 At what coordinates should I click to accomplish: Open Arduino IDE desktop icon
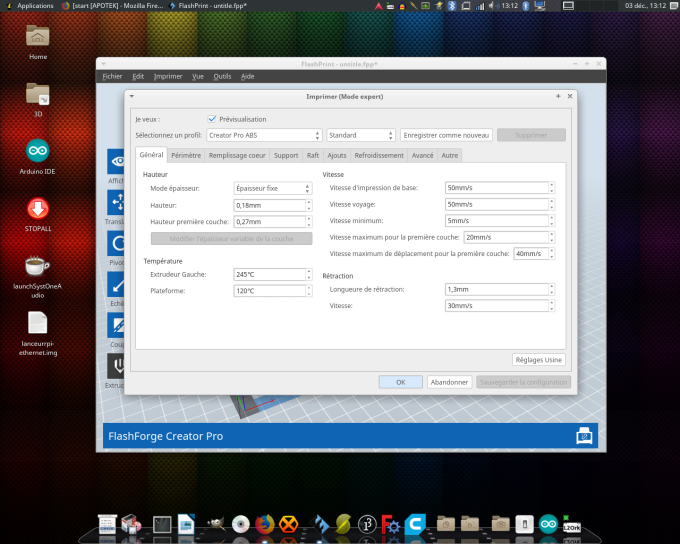click(37, 151)
